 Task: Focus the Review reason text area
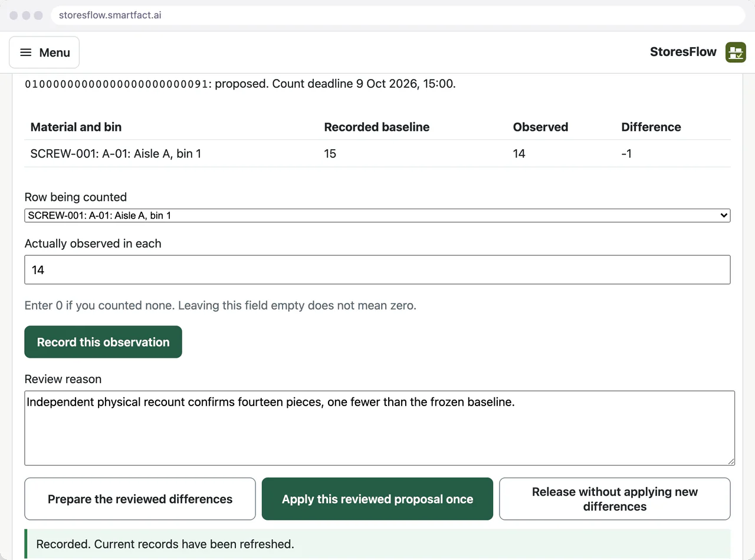pyautogui.click(x=379, y=428)
